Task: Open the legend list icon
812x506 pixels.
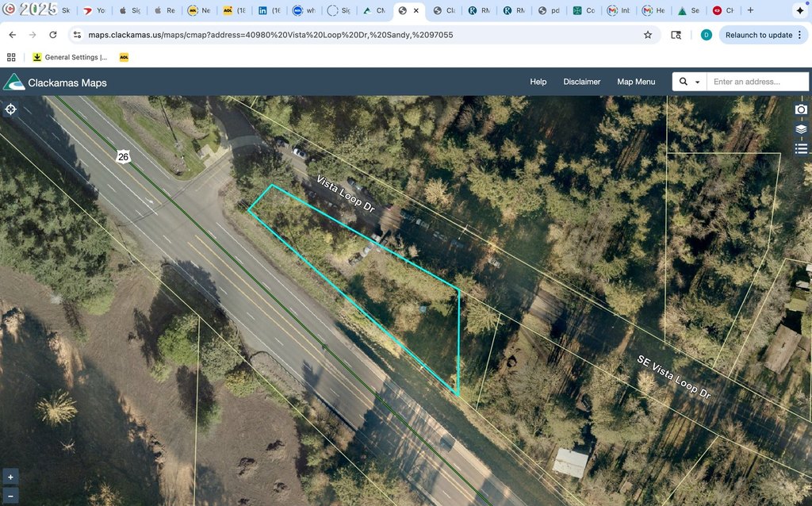Action: [x=801, y=148]
